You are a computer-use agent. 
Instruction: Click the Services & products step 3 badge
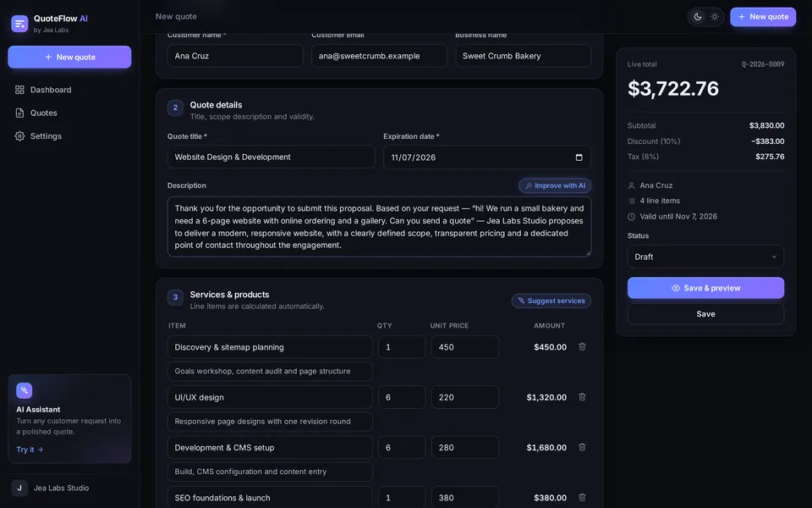(175, 297)
